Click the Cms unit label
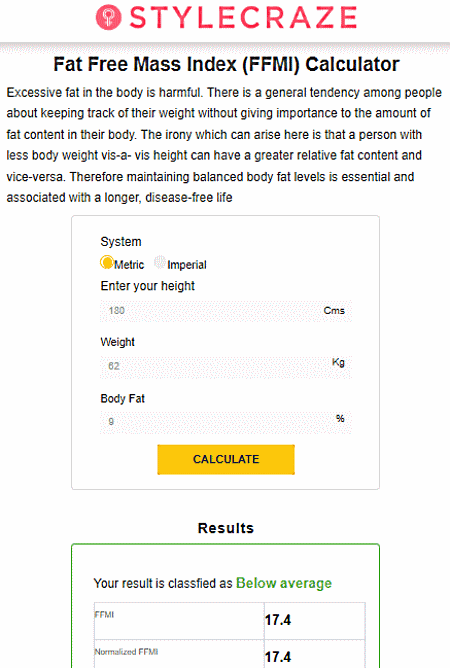The height and width of the screenshot is (668, 450). click(x=334, y=311)
